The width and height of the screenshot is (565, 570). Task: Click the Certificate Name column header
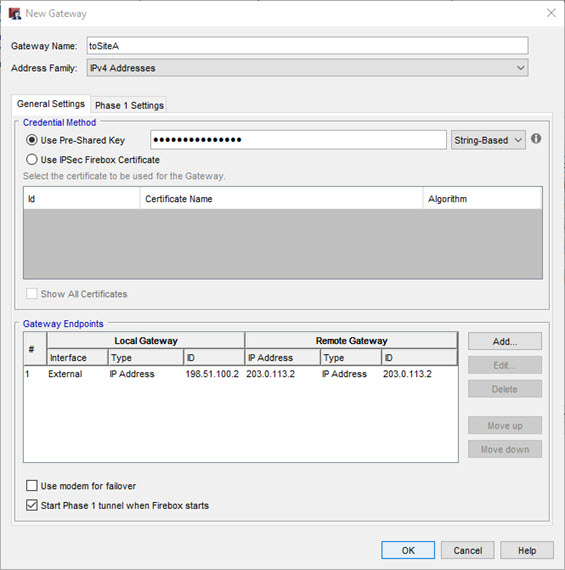281,198
